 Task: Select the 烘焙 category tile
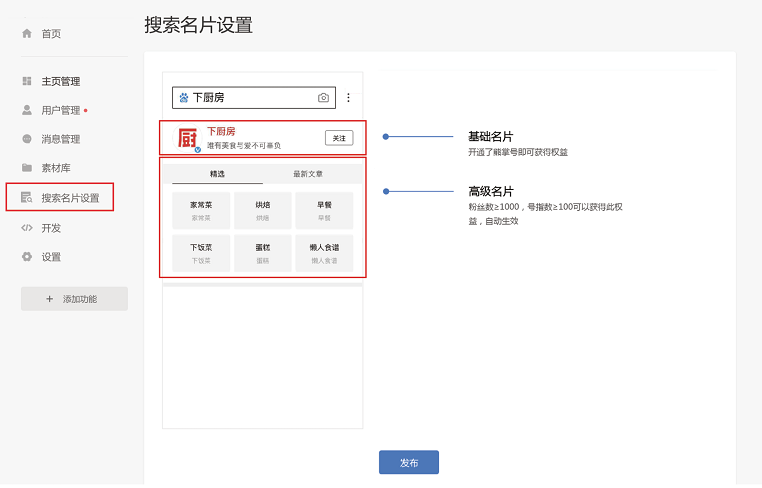click(262, 211)
